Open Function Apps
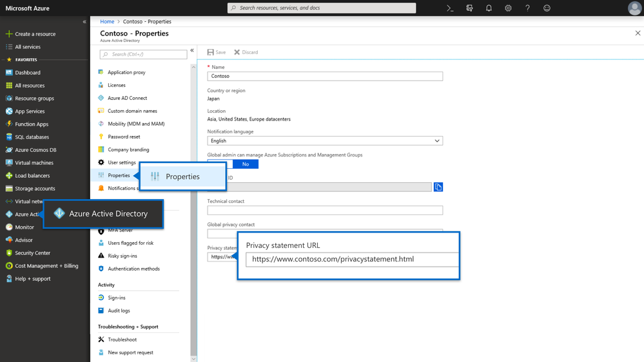 pyautogui.click(x=27, y=124)
